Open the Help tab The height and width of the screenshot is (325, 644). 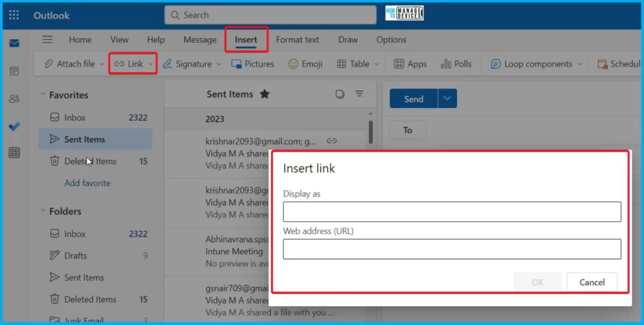tap(156, 40)
